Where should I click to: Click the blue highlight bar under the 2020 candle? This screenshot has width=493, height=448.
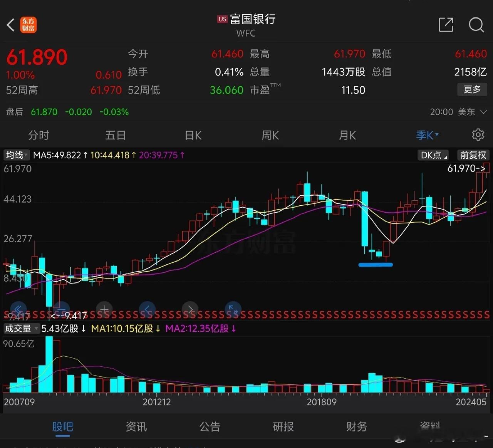click(x=376, y=265)
